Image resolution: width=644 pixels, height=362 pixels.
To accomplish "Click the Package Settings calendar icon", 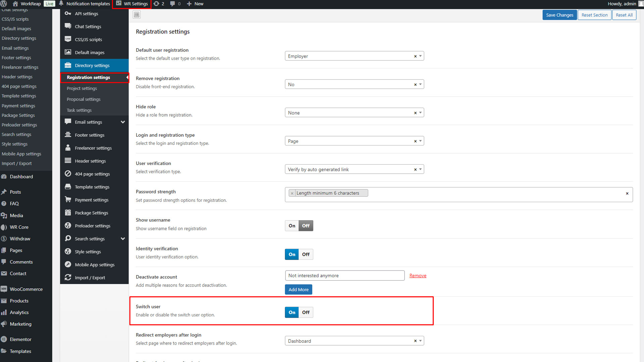I will 68,213.
